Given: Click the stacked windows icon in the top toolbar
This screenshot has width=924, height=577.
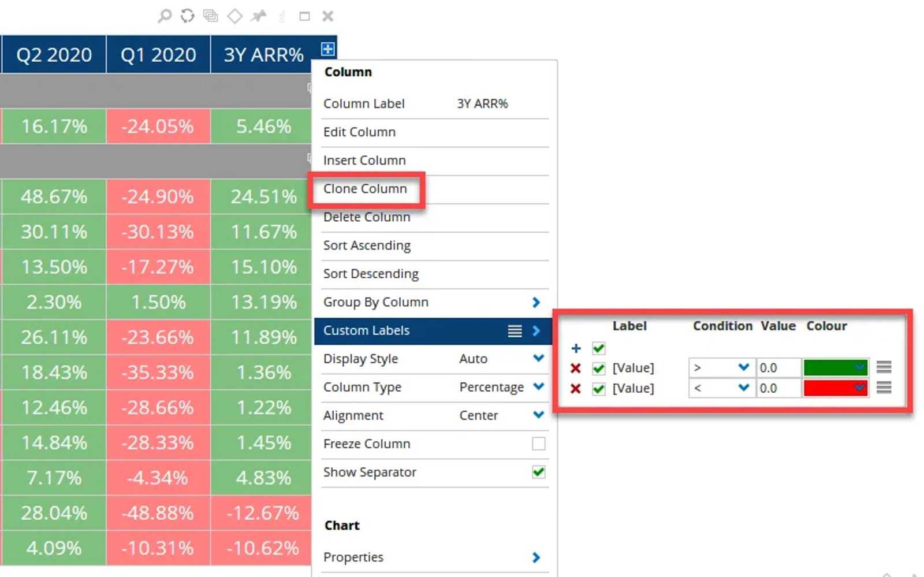Looking at the screenshot, I should pos(211,16).
